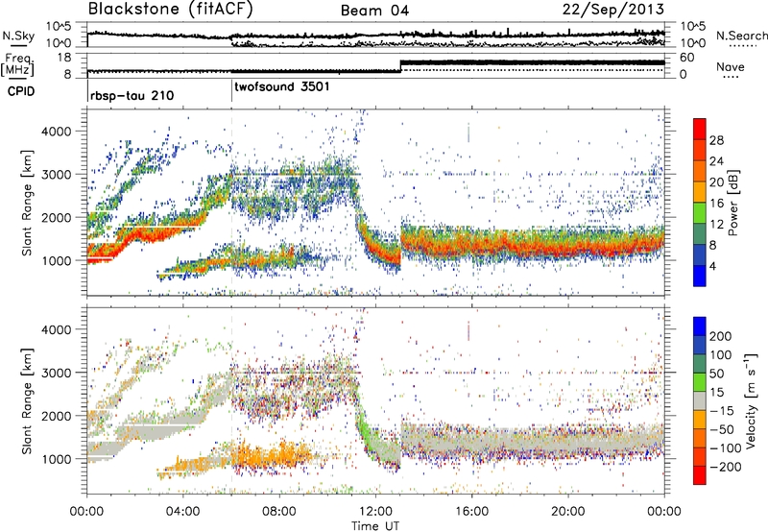Click the '12:00' time tick label
The width and height of the screenshot is (768, 532).
pos(375,512)
